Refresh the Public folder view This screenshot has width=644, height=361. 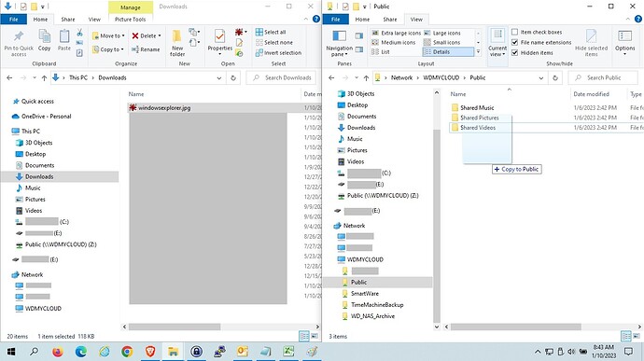click(555, 77)
